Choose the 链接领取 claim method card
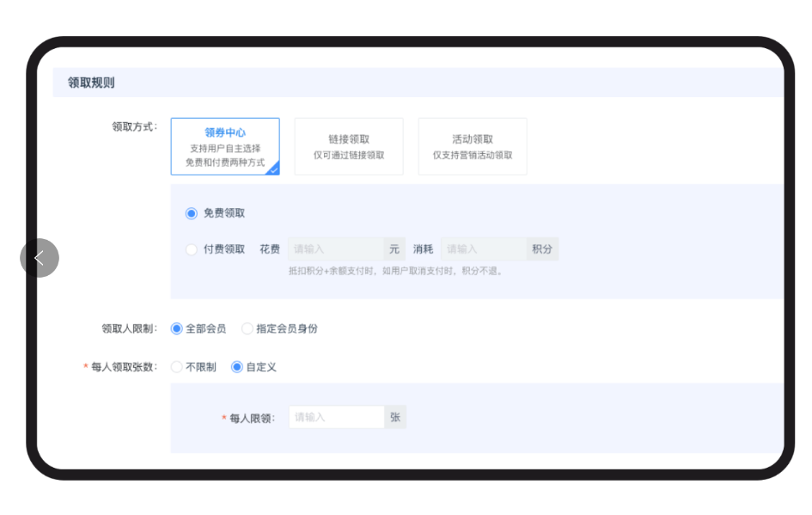The image size is (812, 515). [x=349, y=147]
